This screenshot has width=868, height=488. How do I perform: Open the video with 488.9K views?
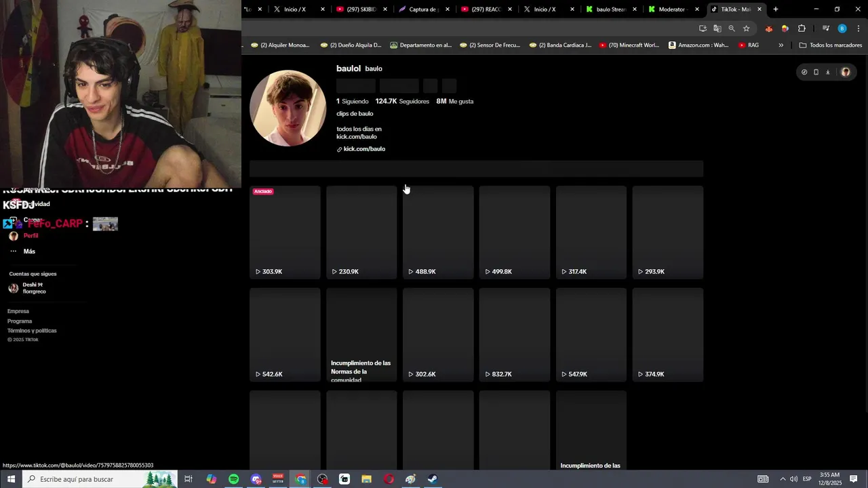pos(438,232)
